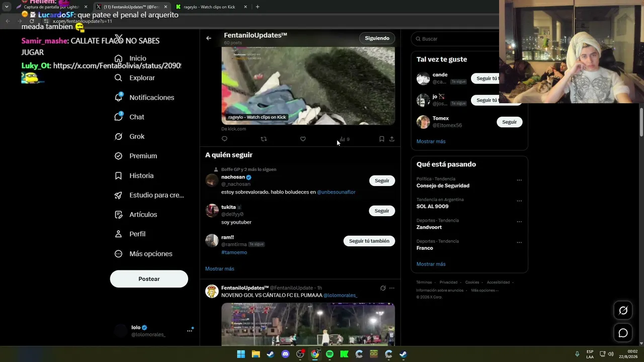
Task: Open the Artículos icon in sidebar
Action: point(118,215)
